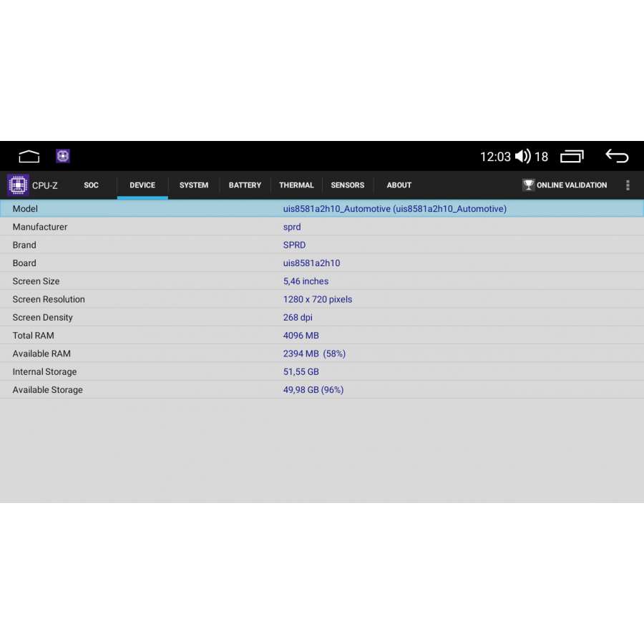Click the clock showing 12:03

495,157
